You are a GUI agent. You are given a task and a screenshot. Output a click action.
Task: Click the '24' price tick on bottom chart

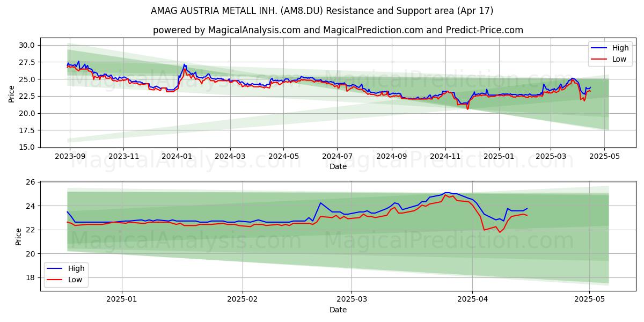(30, 206)
